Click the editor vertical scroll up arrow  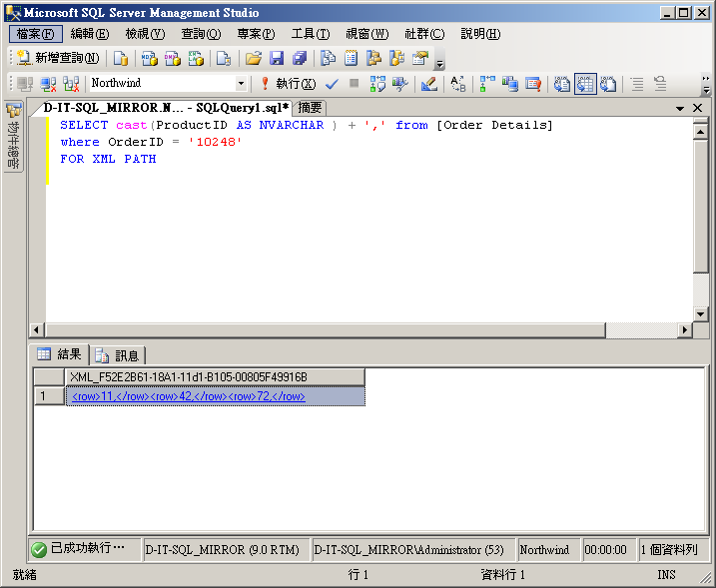(x=700, y=133)
